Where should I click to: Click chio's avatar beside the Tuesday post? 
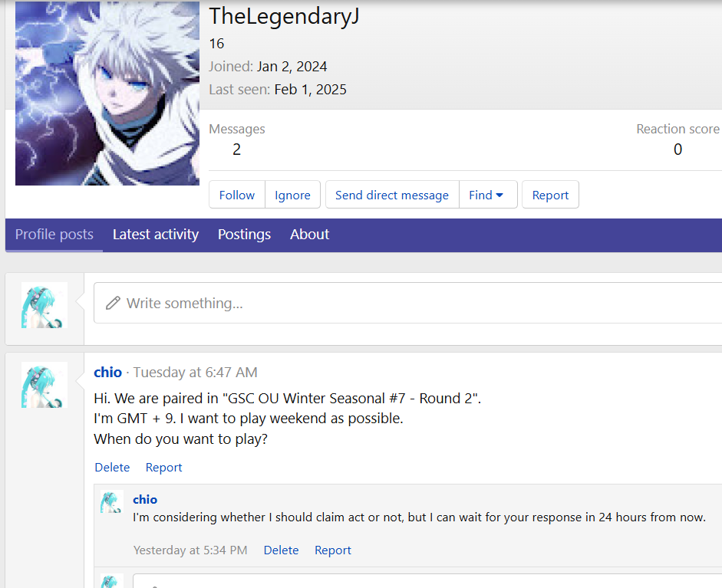45,385
